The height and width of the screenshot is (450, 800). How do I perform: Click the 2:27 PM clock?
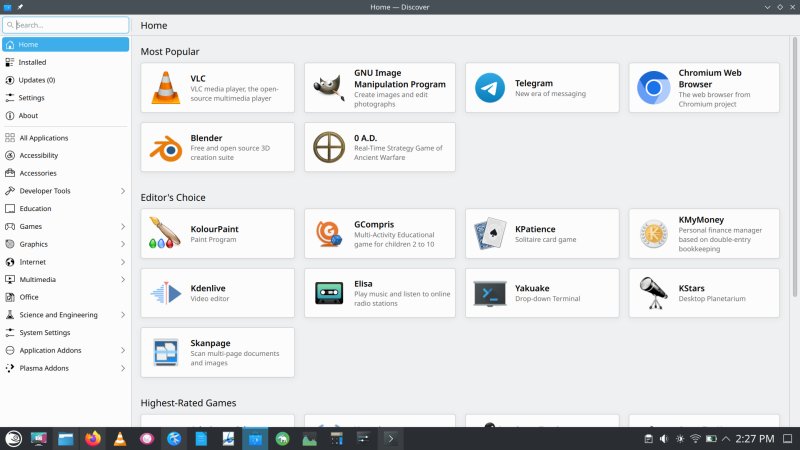click(755, 439)
